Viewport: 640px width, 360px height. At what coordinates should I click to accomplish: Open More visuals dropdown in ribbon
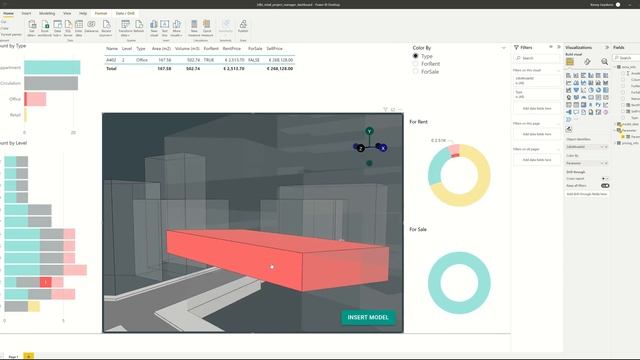[176, 28]
